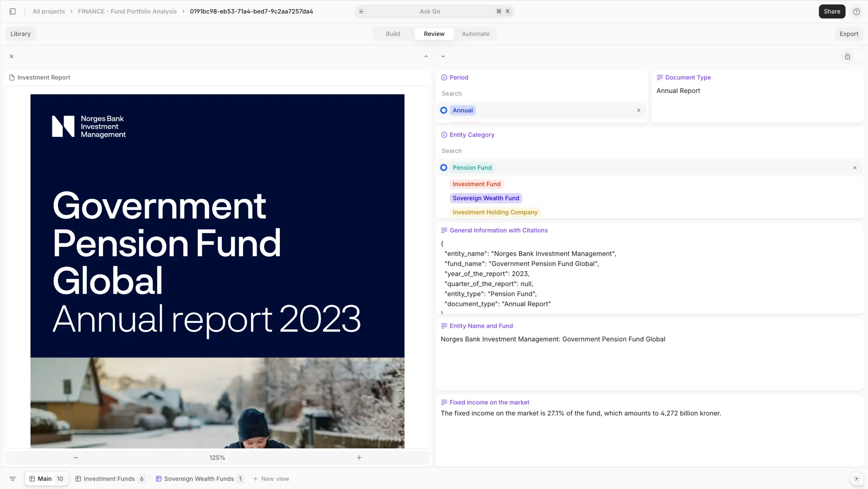Click the Document Type text icon
The image size is (868, 489).
(x=659, y=78)
